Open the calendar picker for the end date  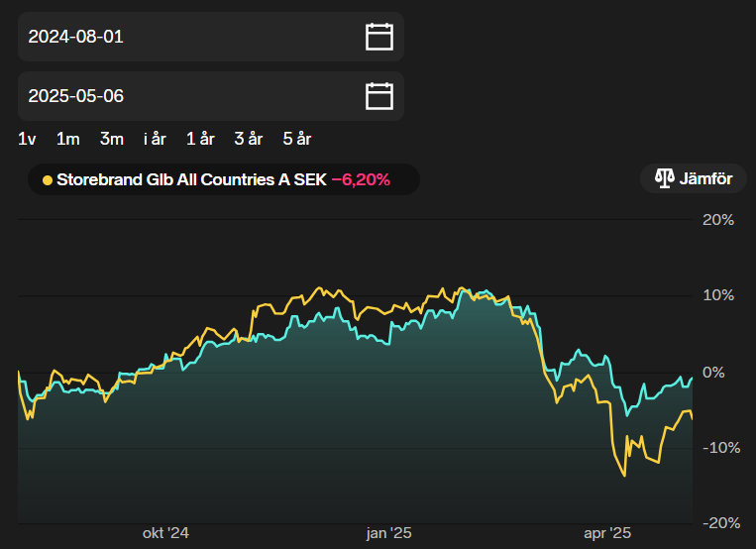(379, 96)
